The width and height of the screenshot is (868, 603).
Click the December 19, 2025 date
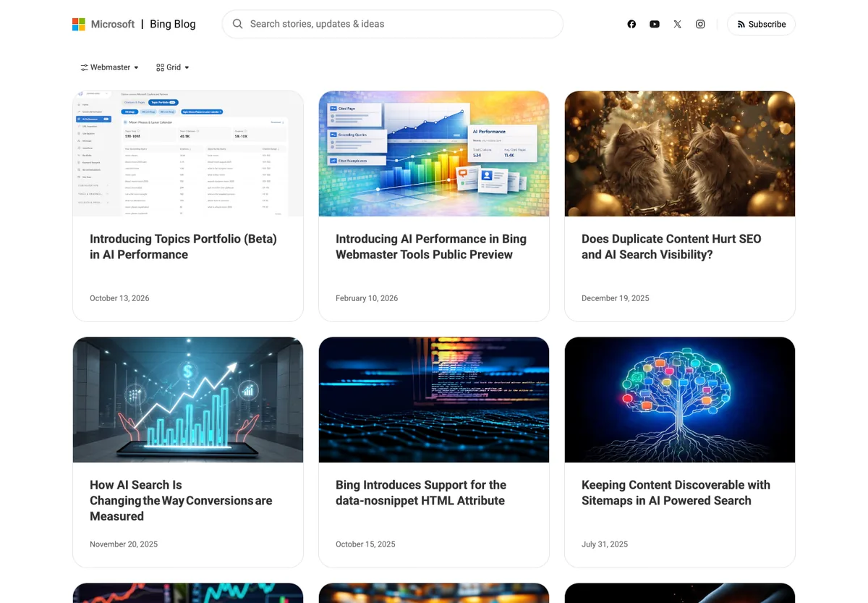616,298
